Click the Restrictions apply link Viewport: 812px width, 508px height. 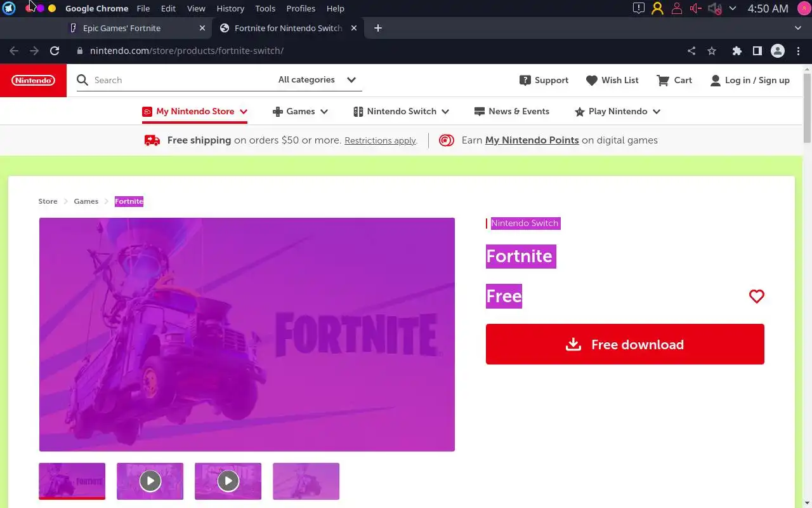(381, 140)
